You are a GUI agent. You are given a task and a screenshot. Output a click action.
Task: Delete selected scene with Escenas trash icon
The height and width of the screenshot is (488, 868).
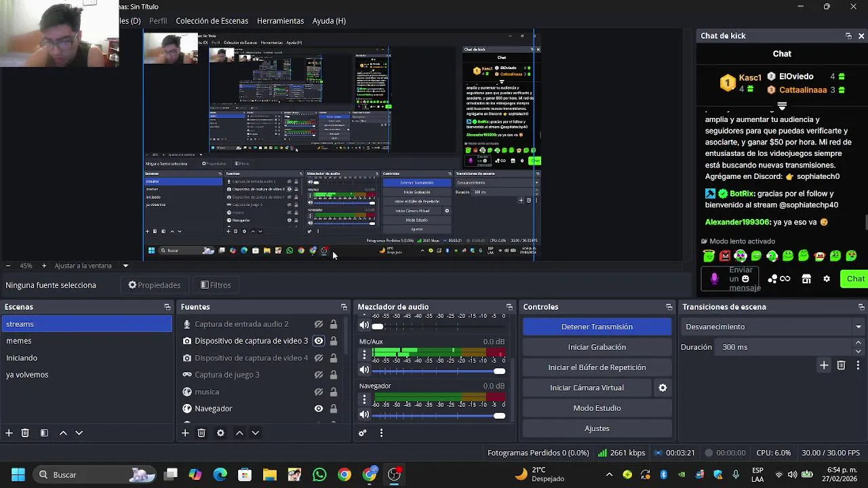(x=25, y=433)
